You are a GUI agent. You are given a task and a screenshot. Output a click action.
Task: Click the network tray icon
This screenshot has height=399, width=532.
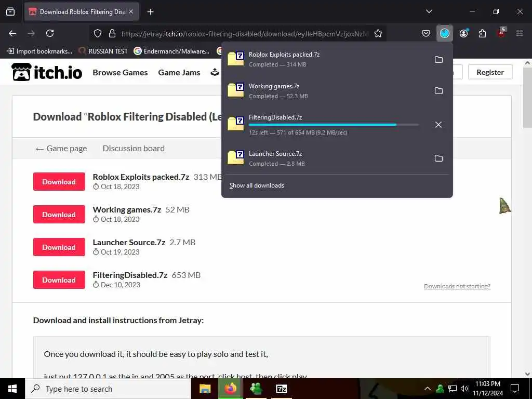click(x=453, y=389)
